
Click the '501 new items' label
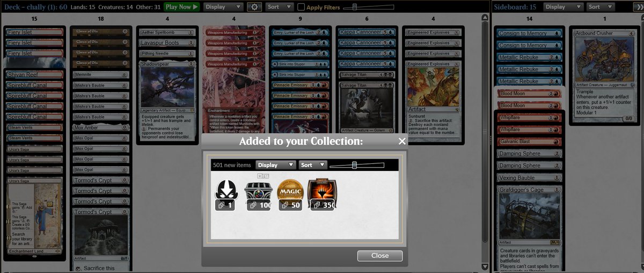click(x=232, y=165)
